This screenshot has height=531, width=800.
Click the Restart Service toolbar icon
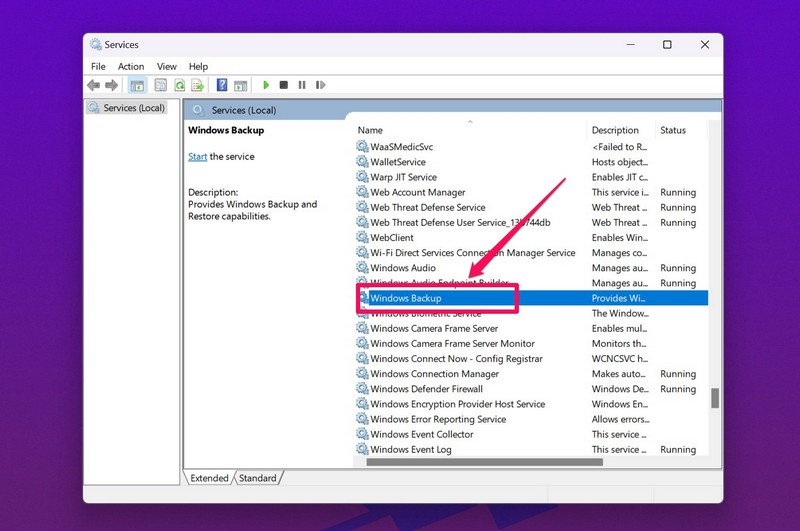320,85
